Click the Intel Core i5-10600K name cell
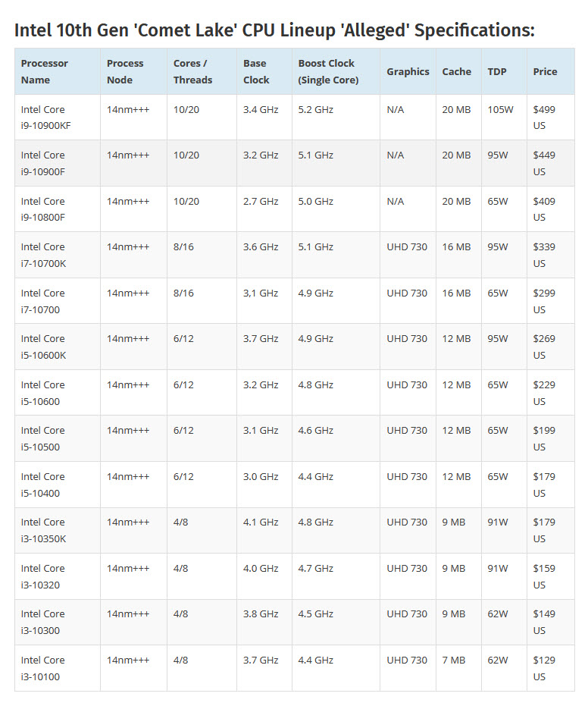 pyautogui.click(x=45, y=347)
